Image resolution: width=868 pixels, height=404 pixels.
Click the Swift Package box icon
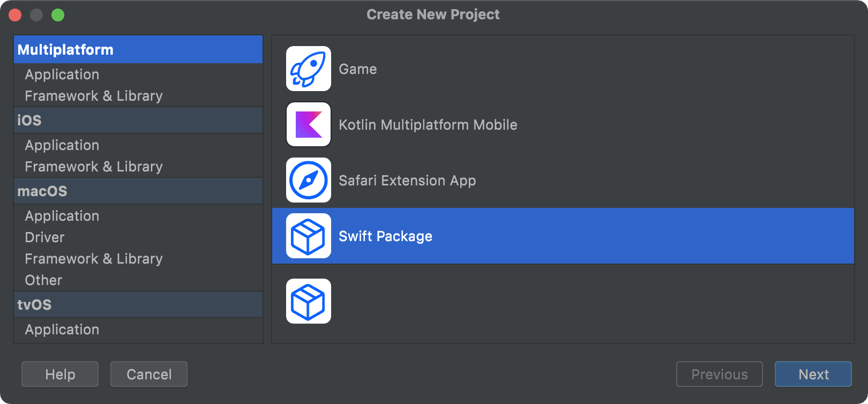pos(309,236)
